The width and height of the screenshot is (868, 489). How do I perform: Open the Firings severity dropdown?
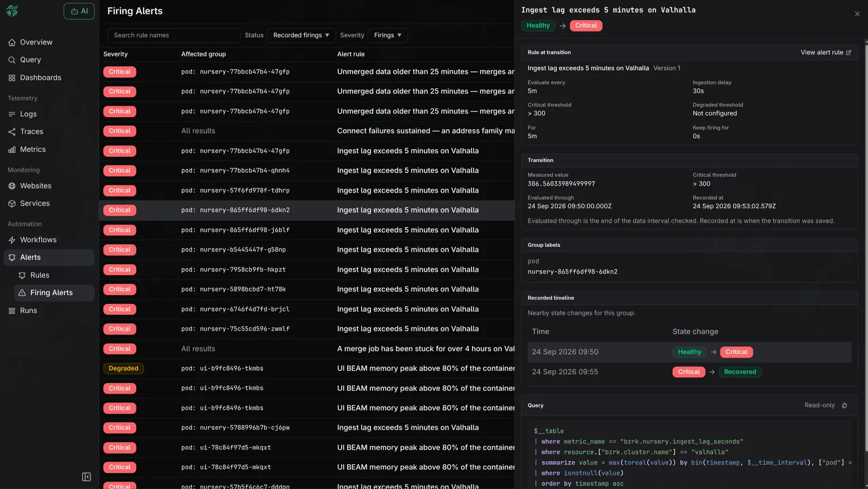point(388,35)
